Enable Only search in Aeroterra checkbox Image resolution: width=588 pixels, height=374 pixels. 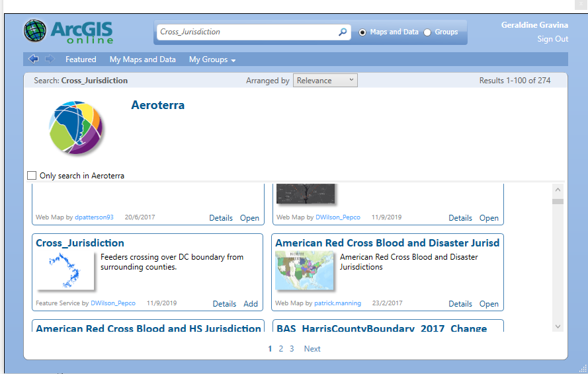pyautogui.click(x=32, y=175)
